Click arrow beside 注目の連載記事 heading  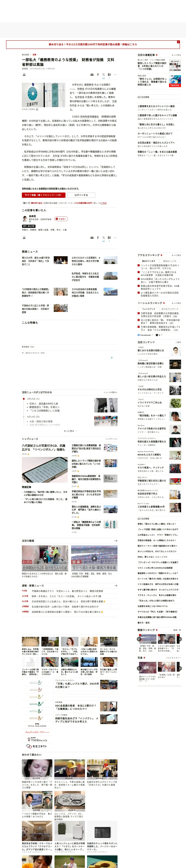click(x=157, y=55)
